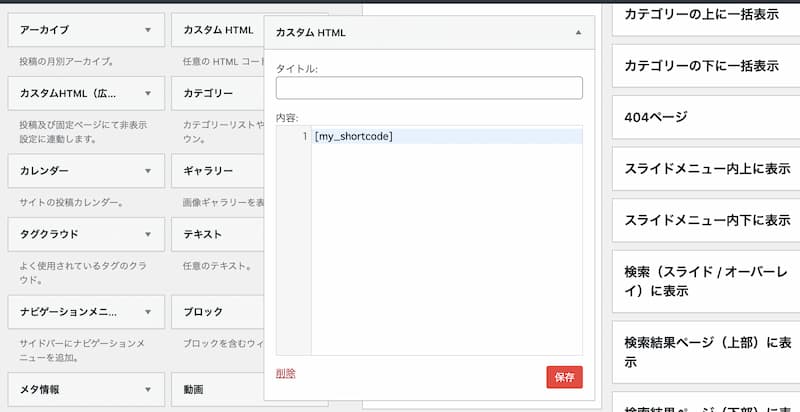
Task: Open 検索結果ページ（上部）に表示 area
Action: pyautogui.click(x=706, y=352)
